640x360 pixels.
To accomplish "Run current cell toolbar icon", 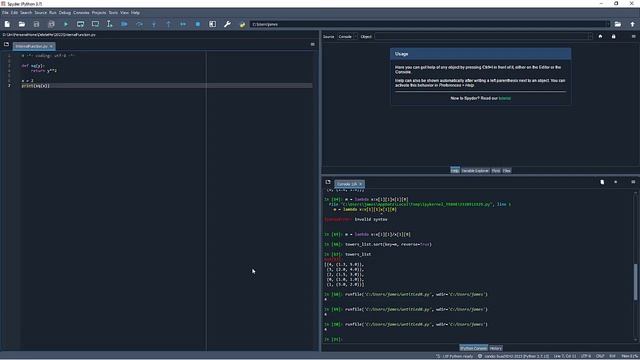I will 80,24.
